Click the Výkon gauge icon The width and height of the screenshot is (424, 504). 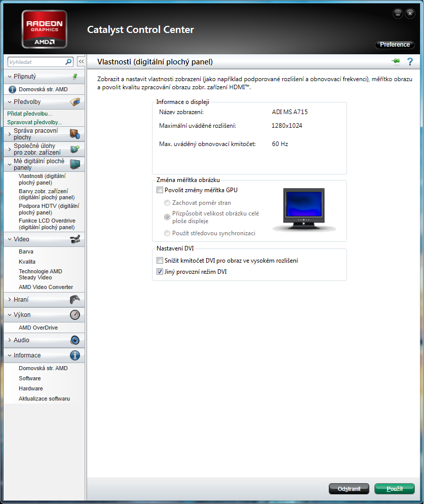point(75,315)
